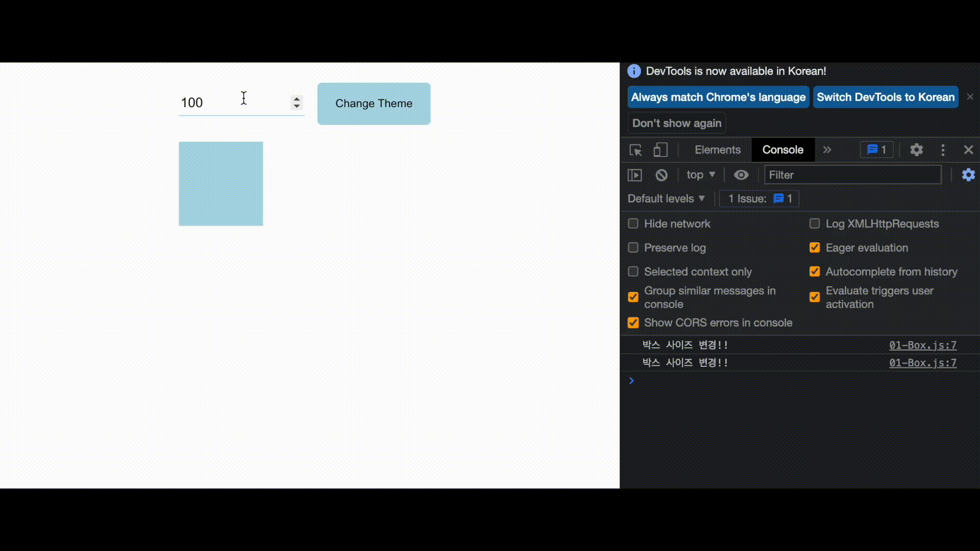980x551 pixels.
Task: Enable the Preserve log checkbox
Action: [633, 247]
